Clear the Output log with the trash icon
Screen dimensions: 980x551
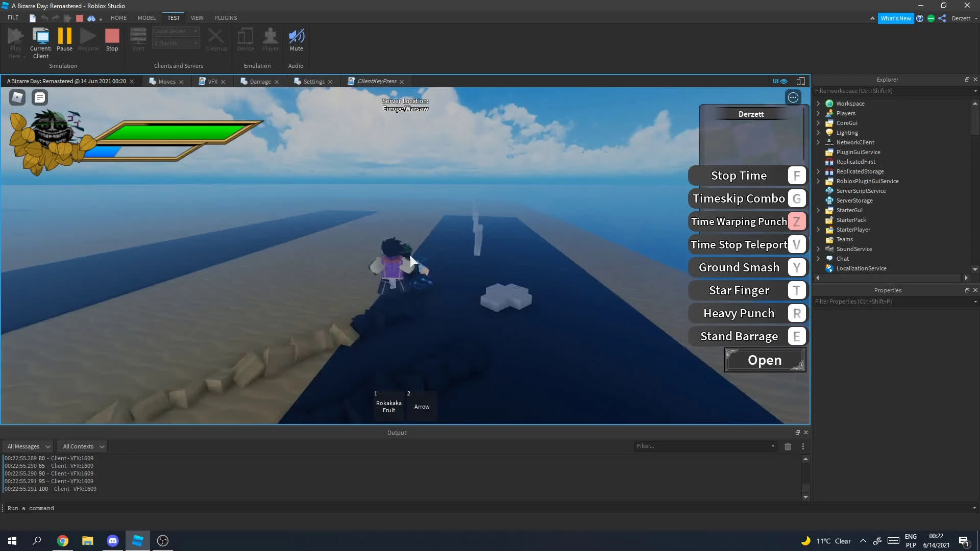788,446
